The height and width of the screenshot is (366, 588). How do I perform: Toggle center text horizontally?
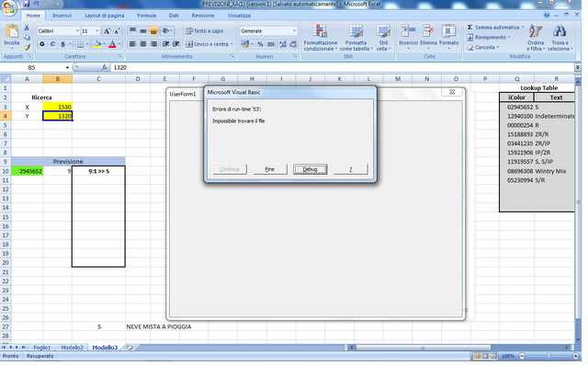coord(143,44)
